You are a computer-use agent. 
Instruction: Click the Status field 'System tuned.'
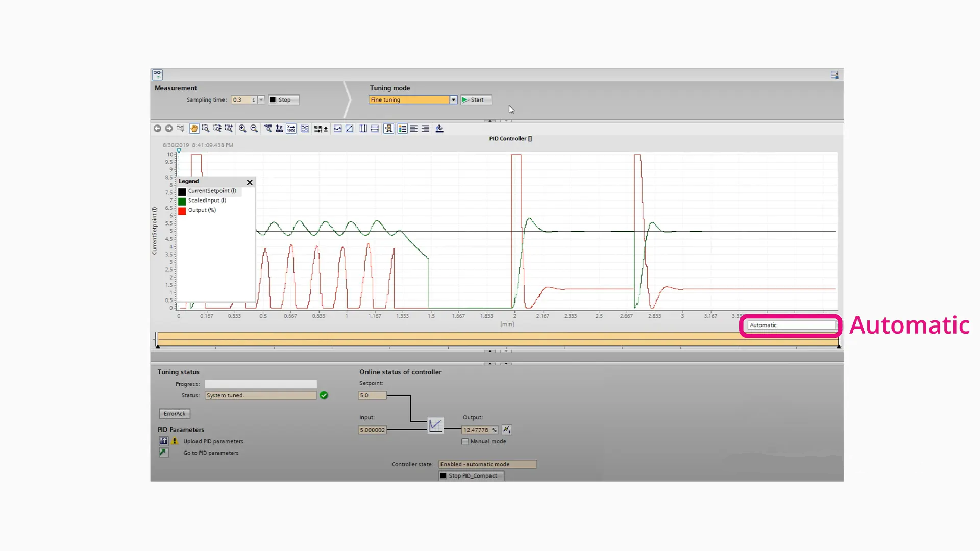[261, 395]
